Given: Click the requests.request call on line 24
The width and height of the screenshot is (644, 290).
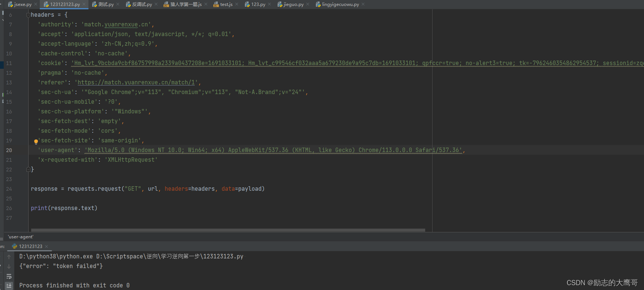Looking at the screenshot, I should (166, 189).
